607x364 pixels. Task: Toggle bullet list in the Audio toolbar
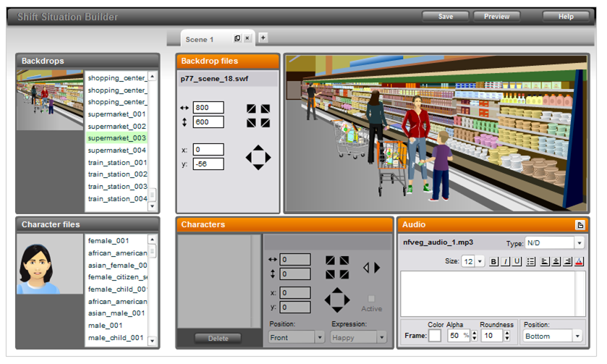530,262
